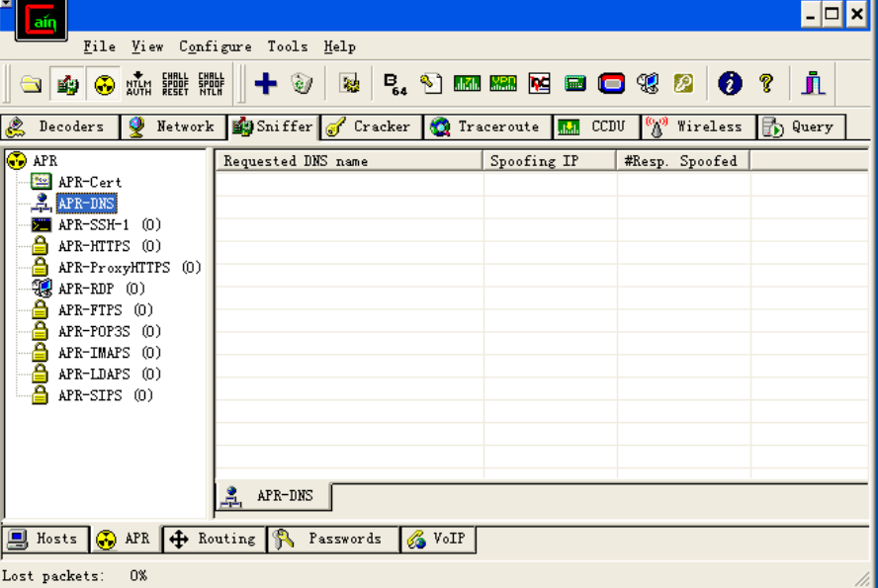Toggle the Start/Stop Sniffer toolbar icon
Viewport: 878px width, 588px height.
(x=68, y=84)
